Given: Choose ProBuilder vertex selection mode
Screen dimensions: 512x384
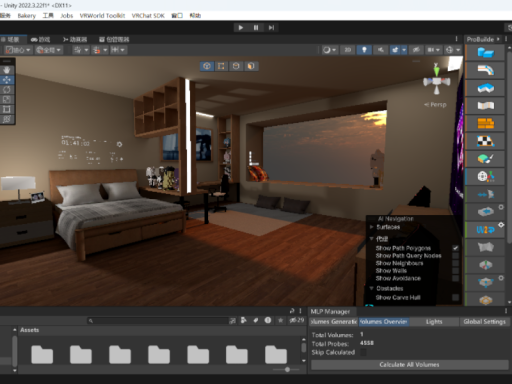Looking at the screenshot, I should [221, 66].
